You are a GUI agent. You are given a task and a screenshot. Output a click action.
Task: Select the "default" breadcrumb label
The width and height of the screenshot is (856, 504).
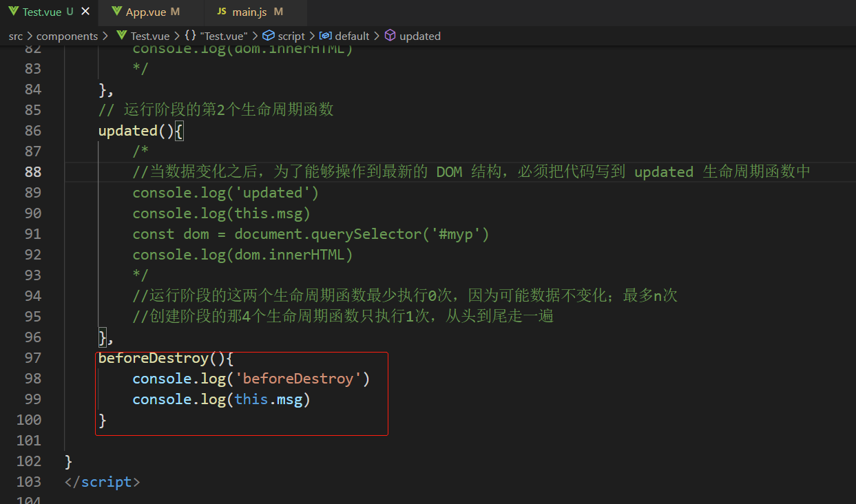click(x=352, y=36)
